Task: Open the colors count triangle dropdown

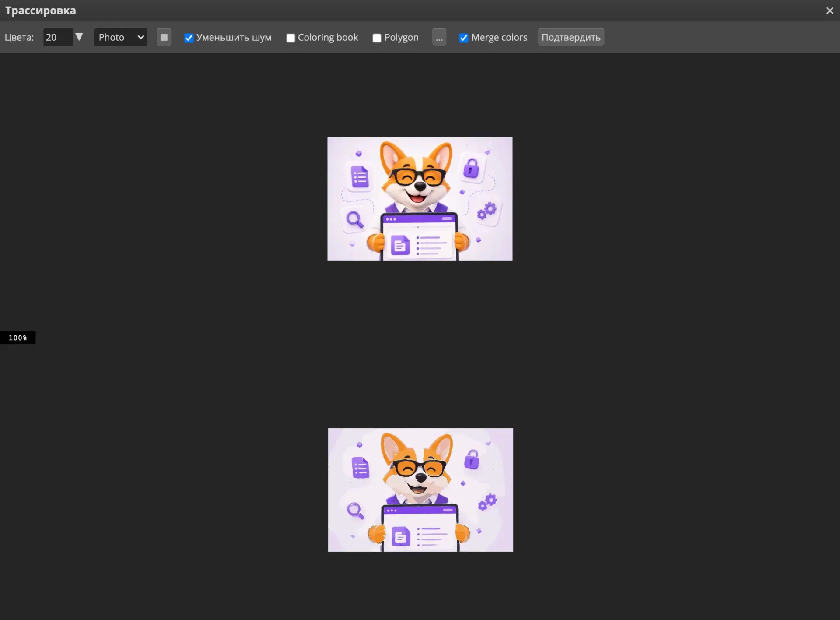Action: click(79, 37)
